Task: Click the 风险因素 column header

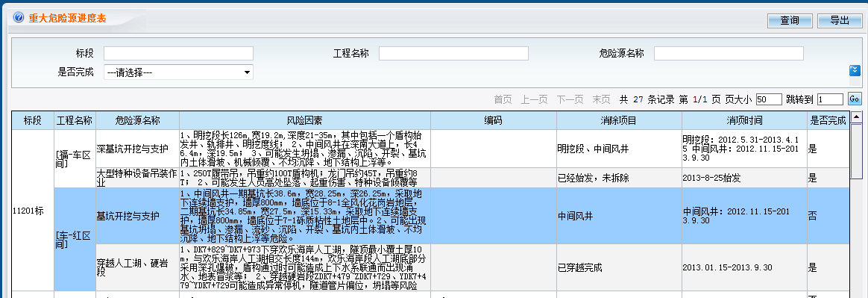Action: pyautogui.click(x=304, y=120)
